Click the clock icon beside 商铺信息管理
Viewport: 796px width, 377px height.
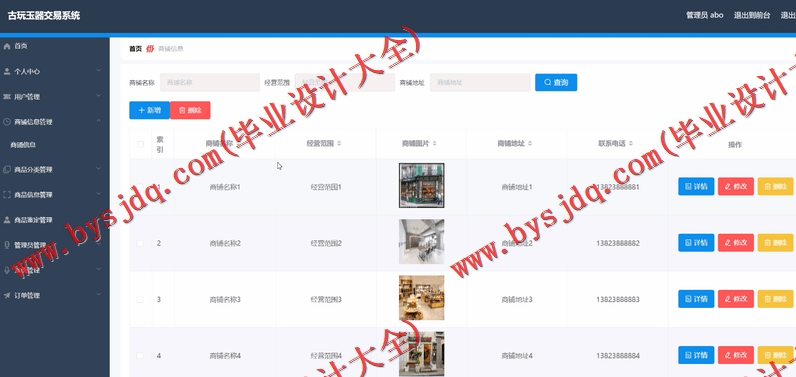pyautogui.click(x=7, y=122)
